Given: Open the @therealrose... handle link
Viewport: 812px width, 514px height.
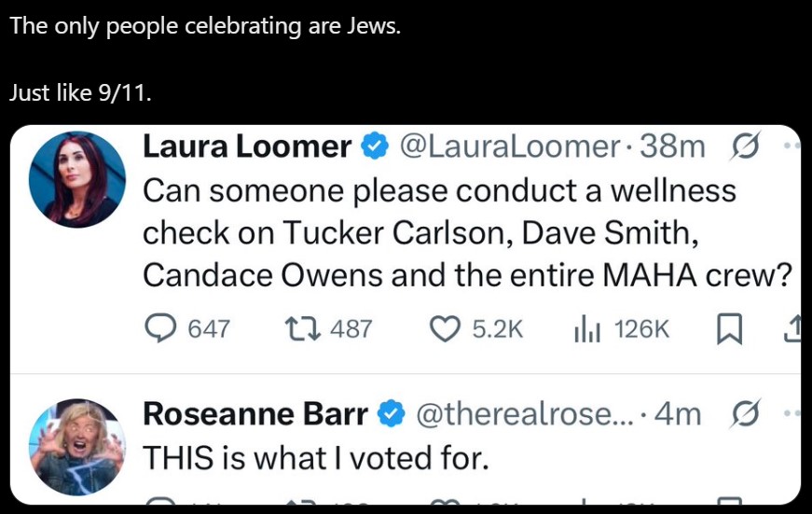Looking at the screenshot, I should click(x=525, y=414).
